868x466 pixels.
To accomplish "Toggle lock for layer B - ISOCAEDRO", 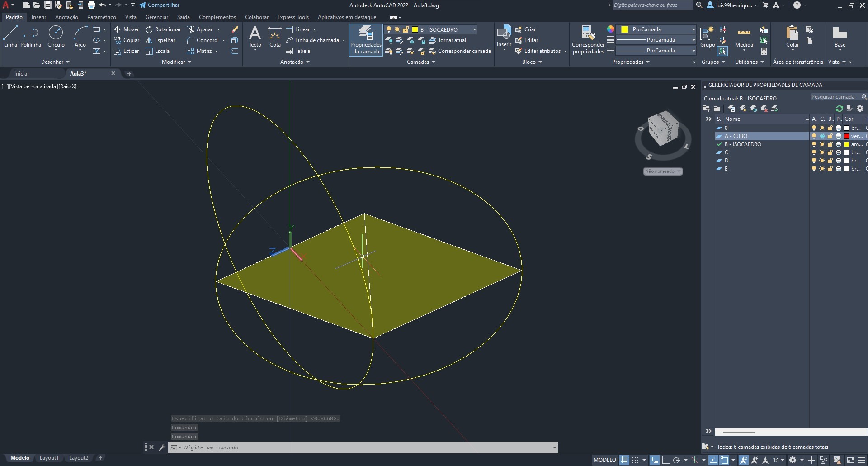I will pyautogui.click(x=830, y=144).
